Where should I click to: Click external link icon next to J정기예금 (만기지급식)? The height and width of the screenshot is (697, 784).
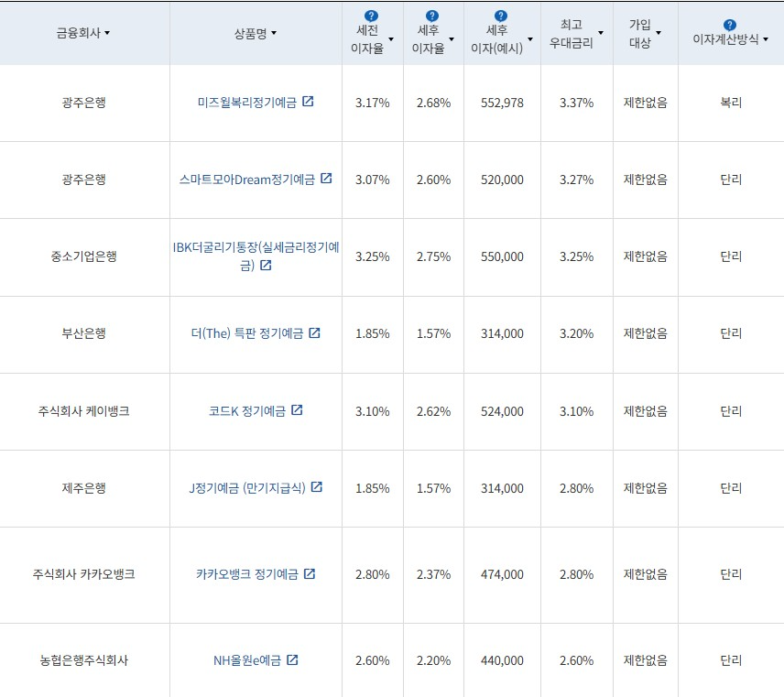(317, 486)
